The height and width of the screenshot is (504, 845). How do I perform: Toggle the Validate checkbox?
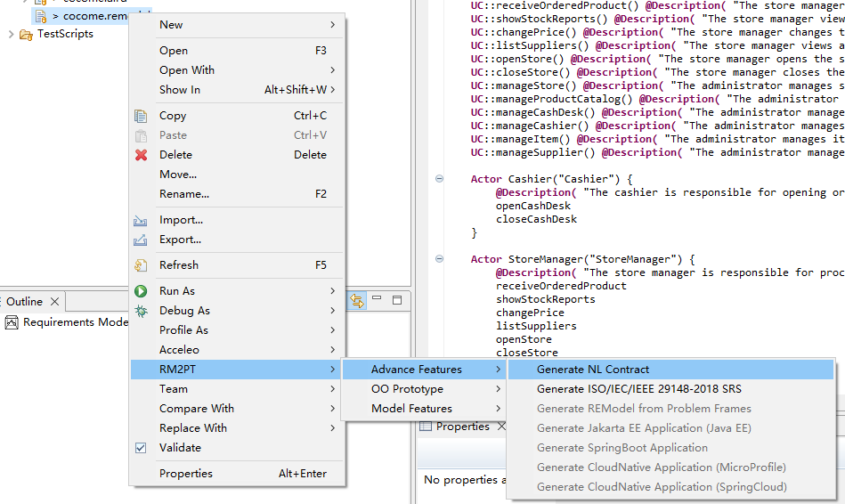tap(141, 448)
